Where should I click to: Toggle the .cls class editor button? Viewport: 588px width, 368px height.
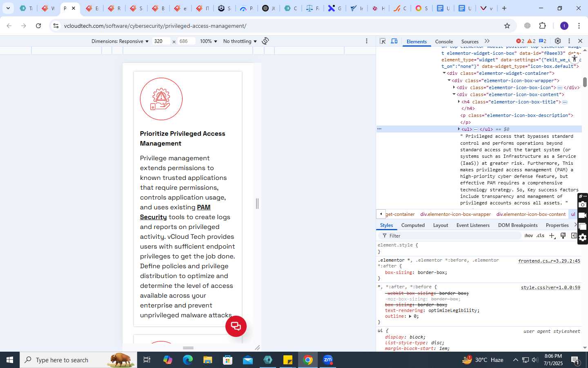pyautogui.click(x=540, y=236)
